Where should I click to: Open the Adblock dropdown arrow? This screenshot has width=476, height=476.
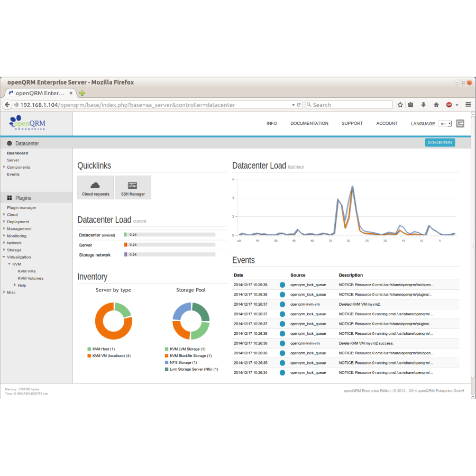coord(457,105)
